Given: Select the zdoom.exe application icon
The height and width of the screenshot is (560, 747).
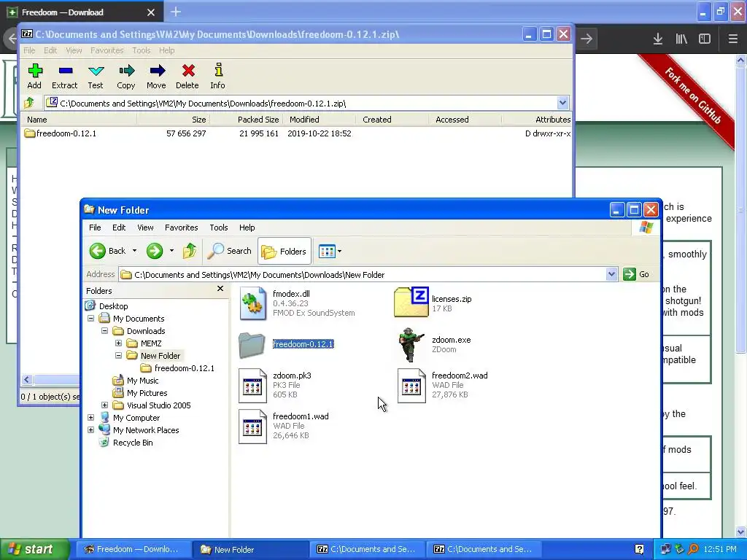Looking at the screenshot, I should pyautogui.click(x=411, y=344).
